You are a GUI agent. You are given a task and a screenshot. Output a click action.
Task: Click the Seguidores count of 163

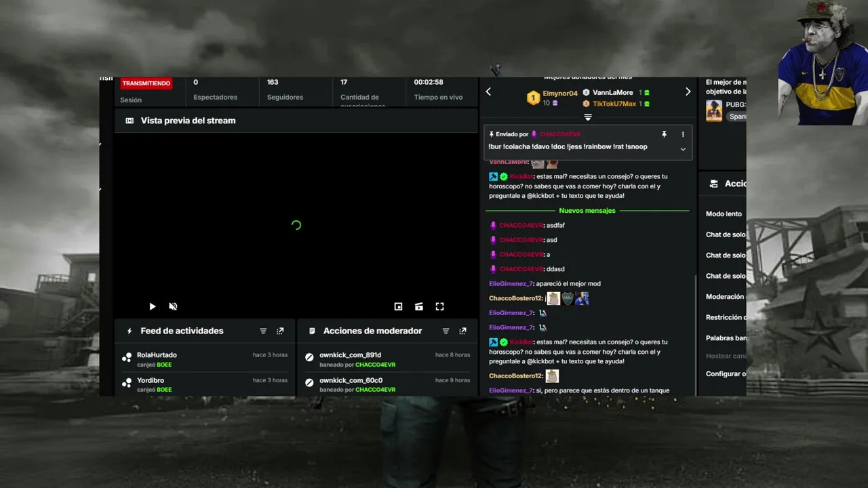coord(273,82)
